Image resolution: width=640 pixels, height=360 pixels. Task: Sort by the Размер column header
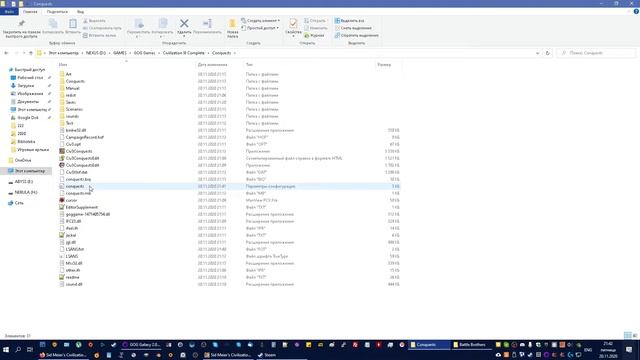(384, 64)
